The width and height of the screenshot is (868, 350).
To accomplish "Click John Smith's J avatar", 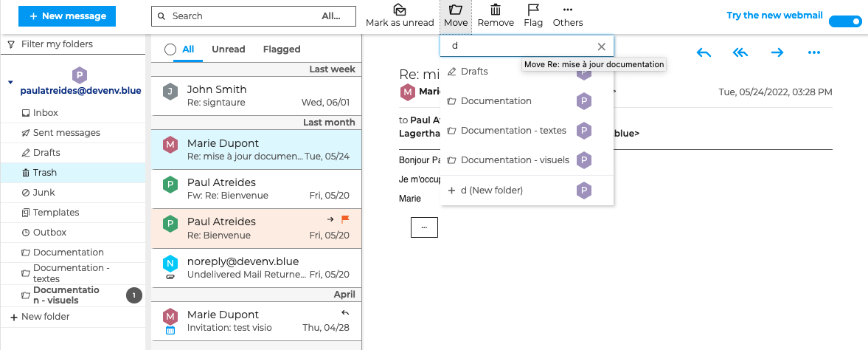I will pyautogui.click(x=170, y=92).
